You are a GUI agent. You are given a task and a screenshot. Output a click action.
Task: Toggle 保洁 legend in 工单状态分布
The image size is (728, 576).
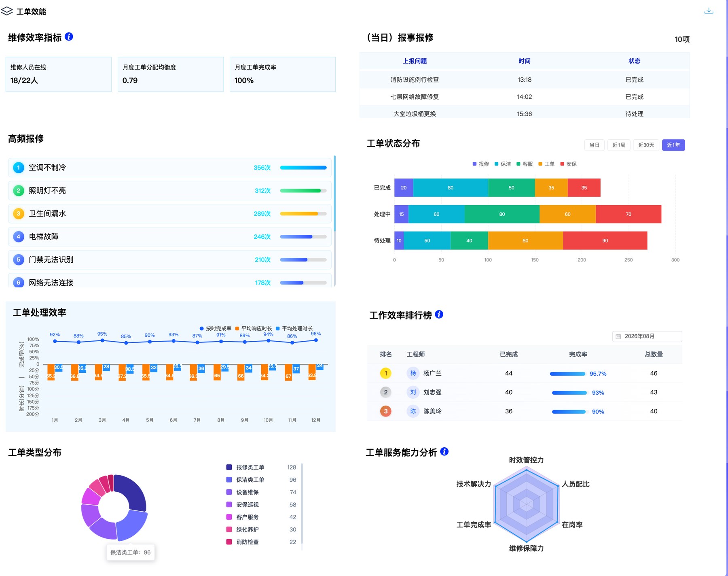502,164
